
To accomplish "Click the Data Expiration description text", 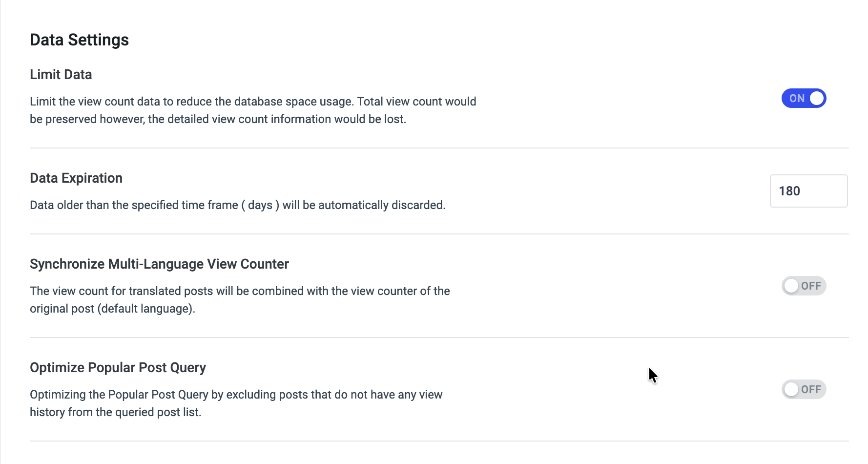I will (238, 205).
